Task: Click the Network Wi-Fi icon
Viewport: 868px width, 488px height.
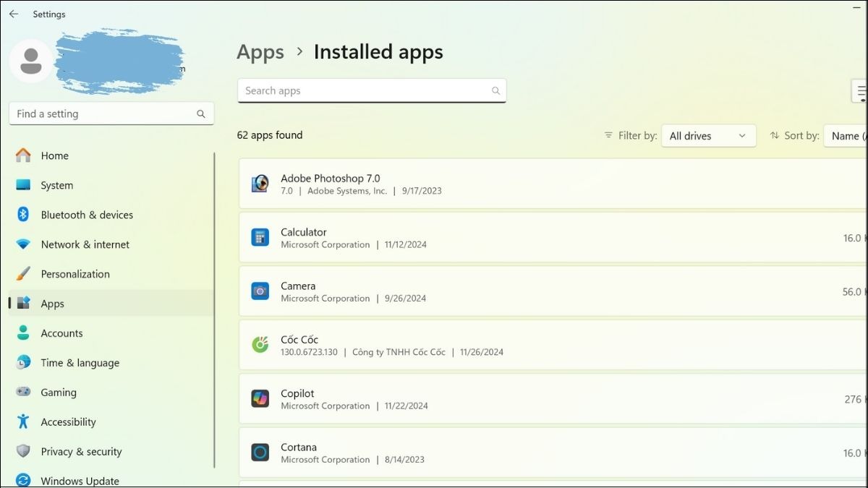Action: (x=23, y=244)
